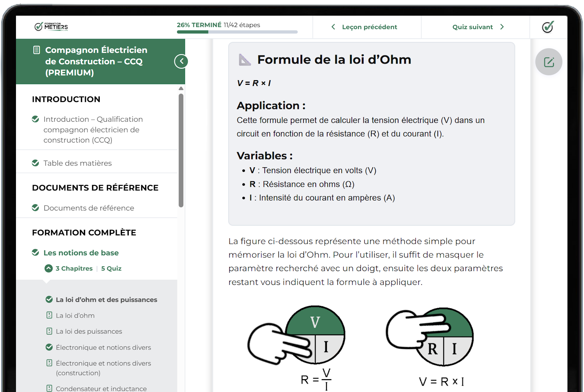
Task: Open Les notions de base section
Action: coord(81,253)
